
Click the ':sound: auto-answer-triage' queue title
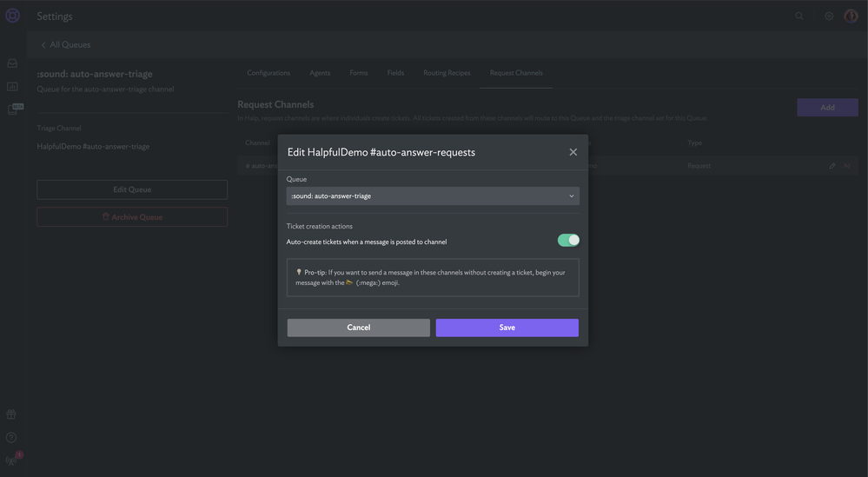[95, 74]
